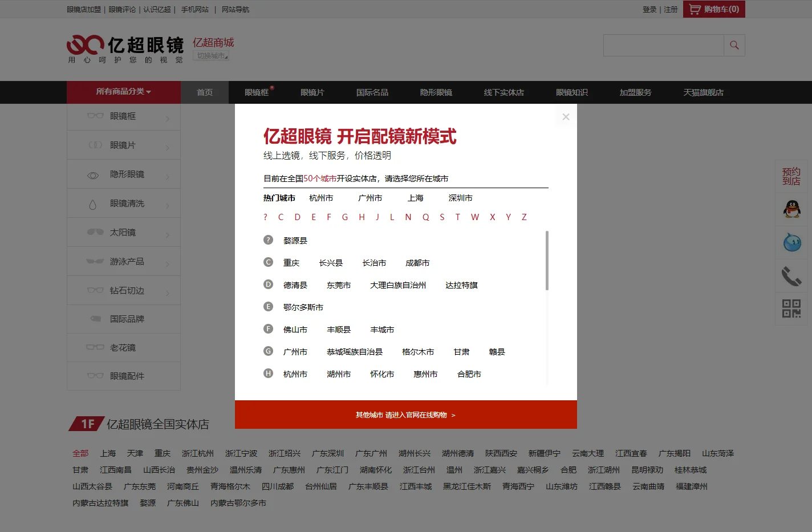Click the phone contact icon
812x532 pixels.
tap(791, 276)
